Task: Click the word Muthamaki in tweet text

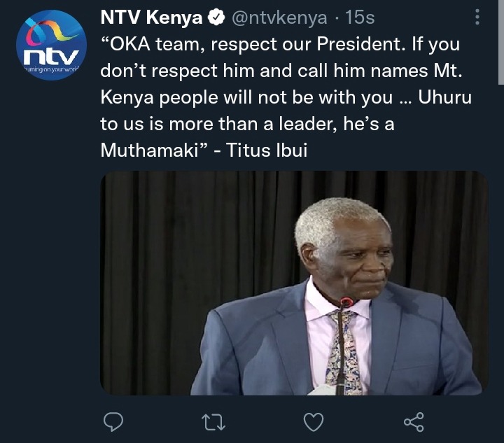Action: 150,150
